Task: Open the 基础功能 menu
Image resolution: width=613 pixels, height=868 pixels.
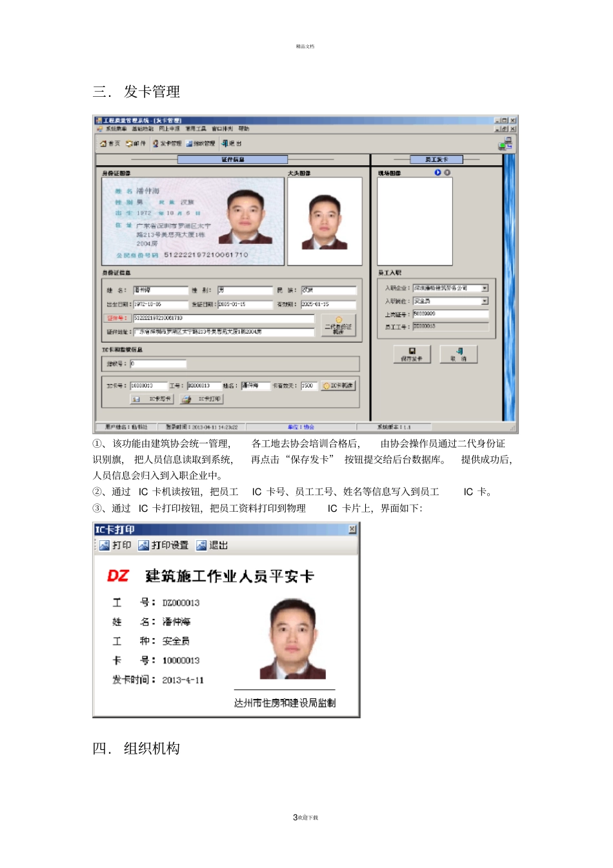Action: (x=143, y=129)
